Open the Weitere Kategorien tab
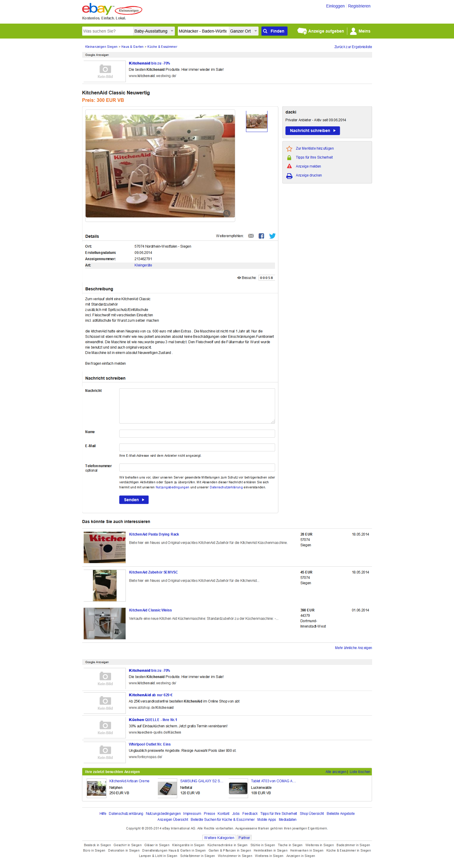454x868 pixels. pyautogui.click(x=219, y=838)
